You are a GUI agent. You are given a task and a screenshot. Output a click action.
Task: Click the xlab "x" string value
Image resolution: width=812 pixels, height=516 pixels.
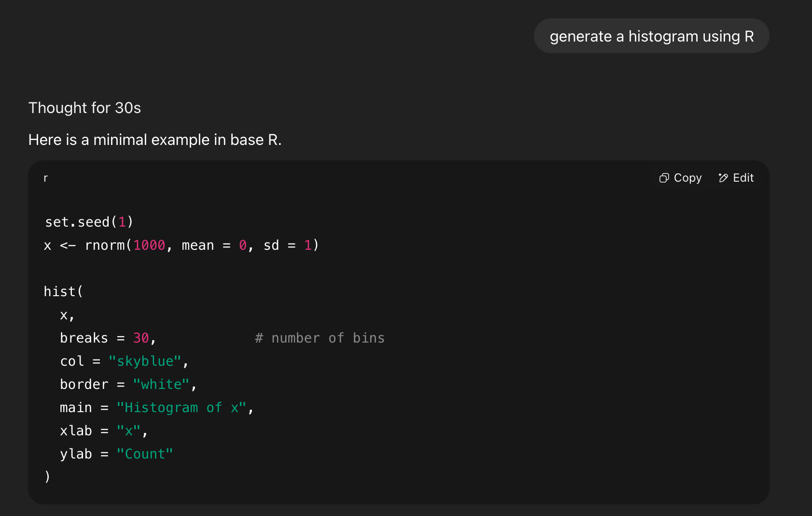click(128, 430)
